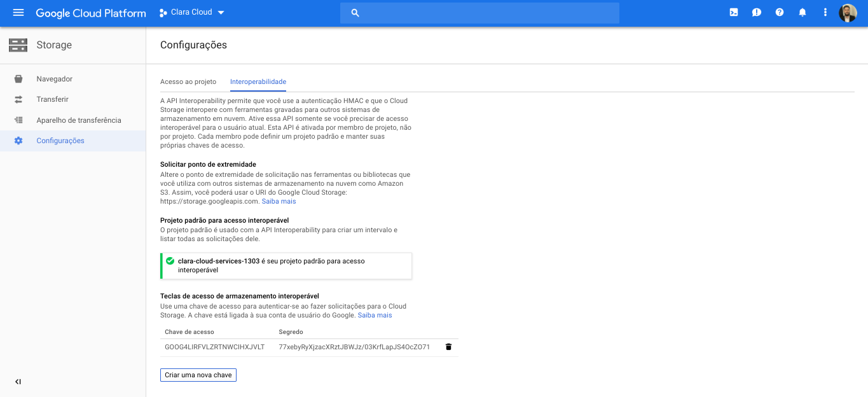This screenshot has height=397, width=868.
Task: Select Configurações in the sidebar
Action: click(x=73, y=141)
